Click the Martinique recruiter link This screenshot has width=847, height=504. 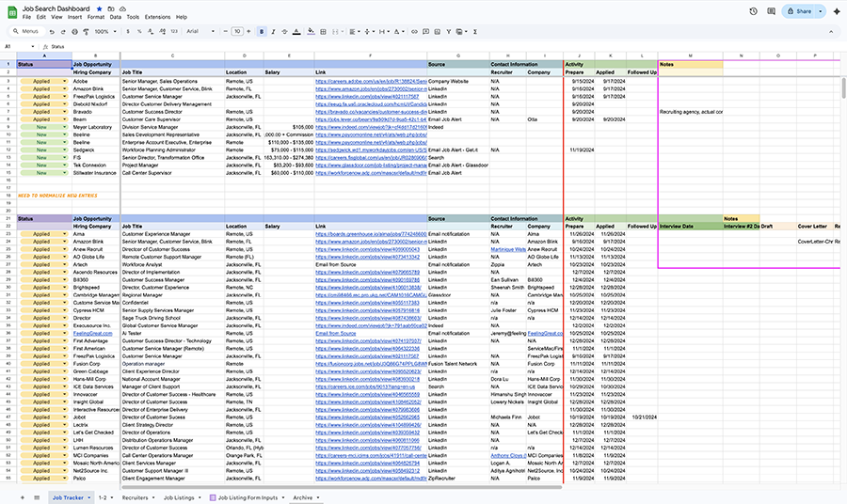coord(508,249)
